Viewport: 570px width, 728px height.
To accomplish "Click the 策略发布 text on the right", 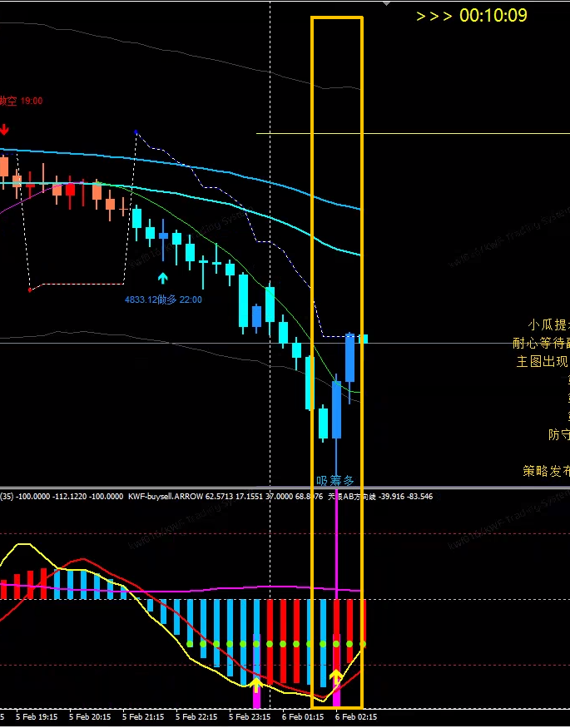I will click(x=547, y=471).
